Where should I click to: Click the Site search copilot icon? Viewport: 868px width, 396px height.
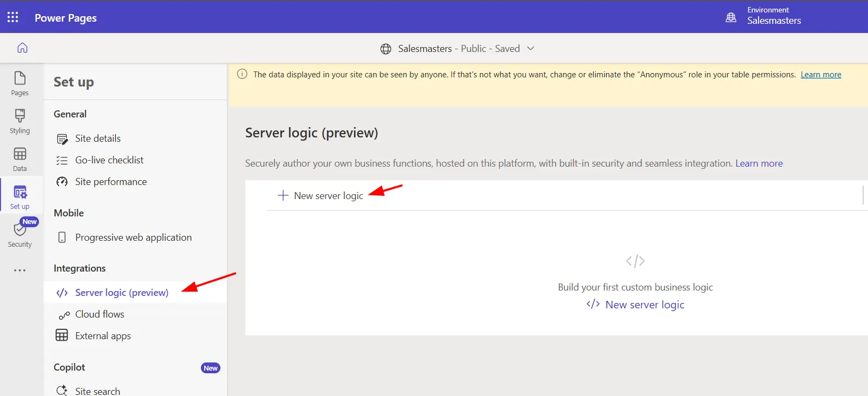pyautogui.click(x=62, y=390)
